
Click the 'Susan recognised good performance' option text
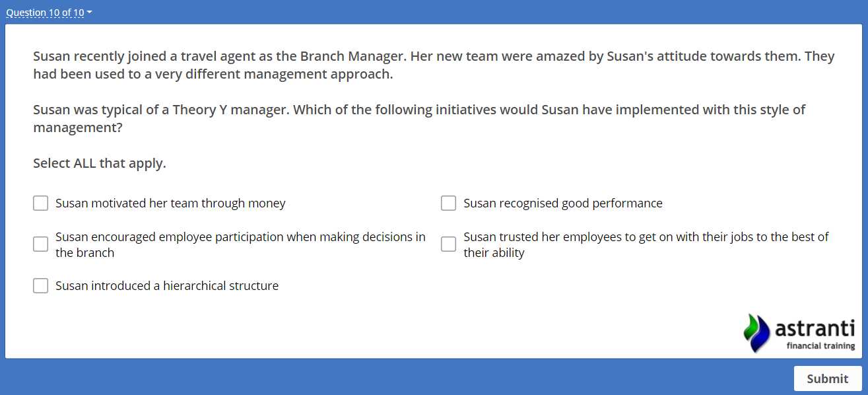(x=562, y=203)
